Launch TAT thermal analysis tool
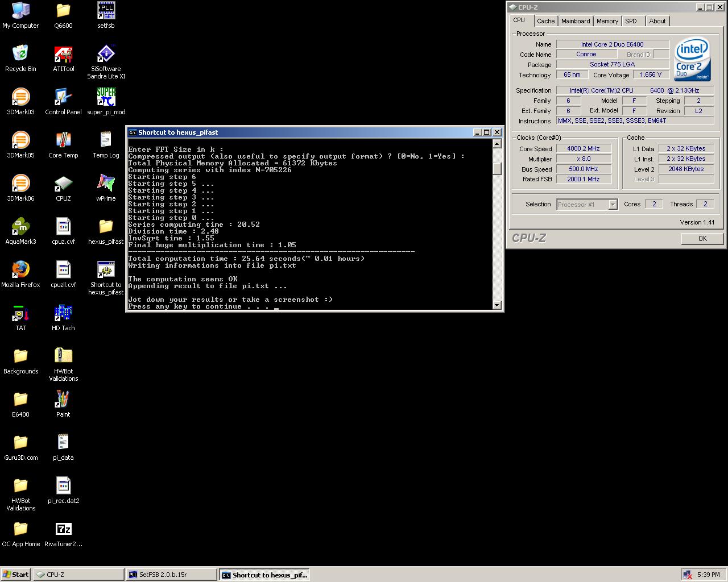Screen dimensions: 728x582 [20, 318]
